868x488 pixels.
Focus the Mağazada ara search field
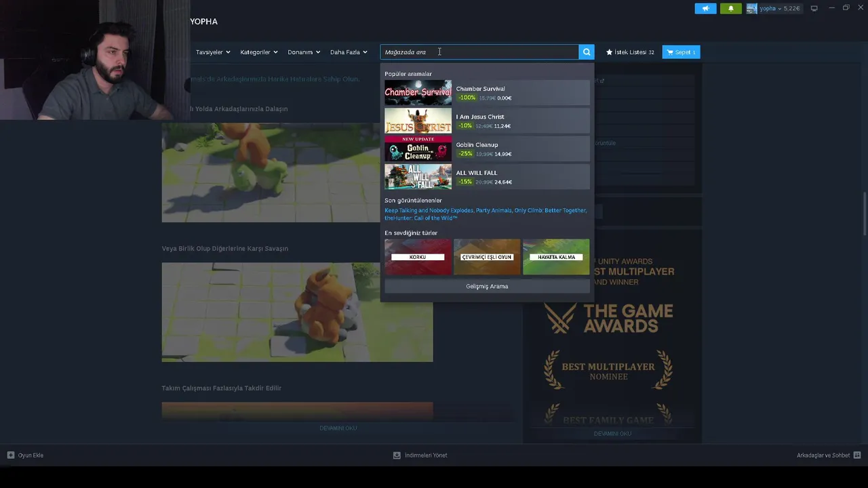pos(479,52)
